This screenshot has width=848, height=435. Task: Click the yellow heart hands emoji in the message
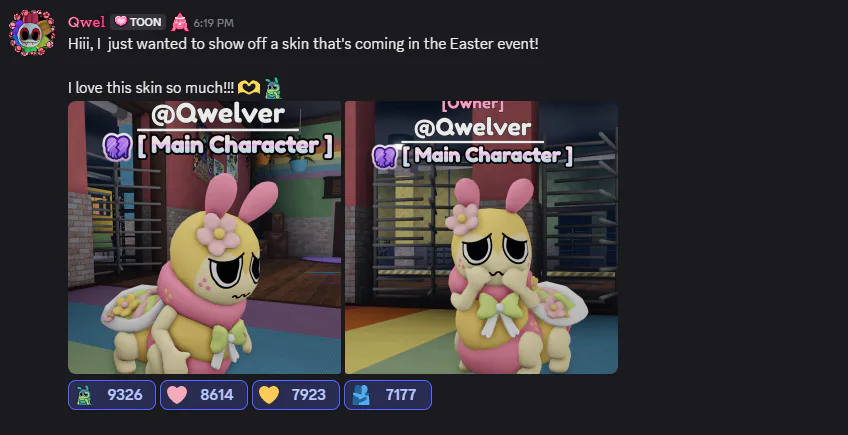pyautogui.click(x=249, y=87)
